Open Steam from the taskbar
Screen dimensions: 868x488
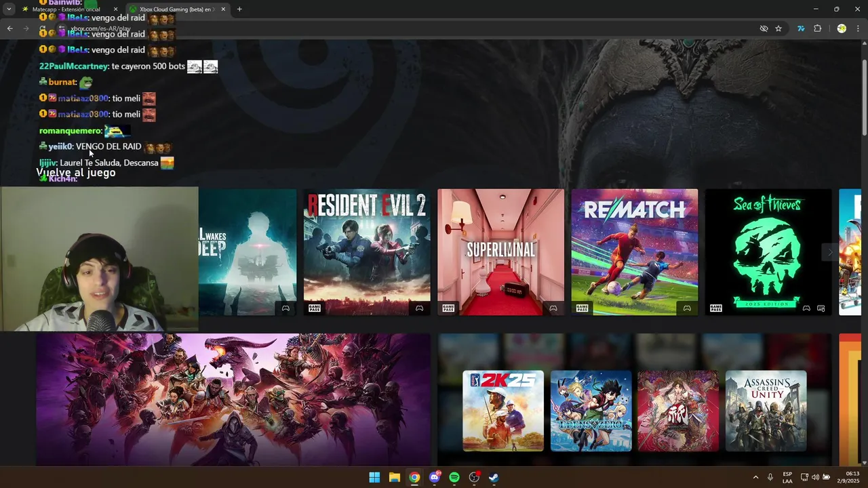click(494, 477)
